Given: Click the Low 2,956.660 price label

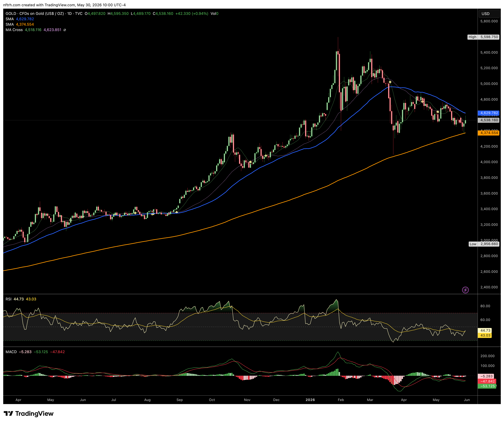Looking at the screenshot, I should click(484, 244).
